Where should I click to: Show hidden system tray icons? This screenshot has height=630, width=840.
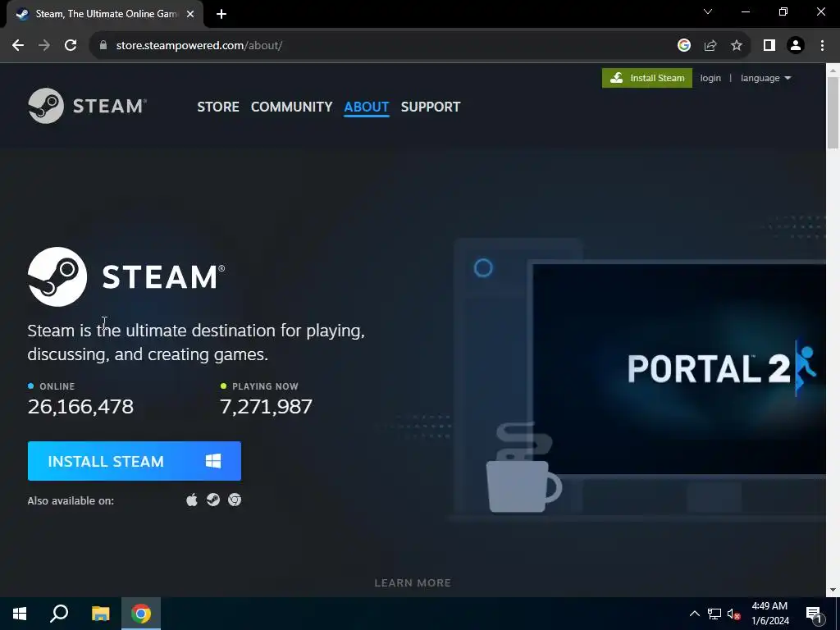694,614
